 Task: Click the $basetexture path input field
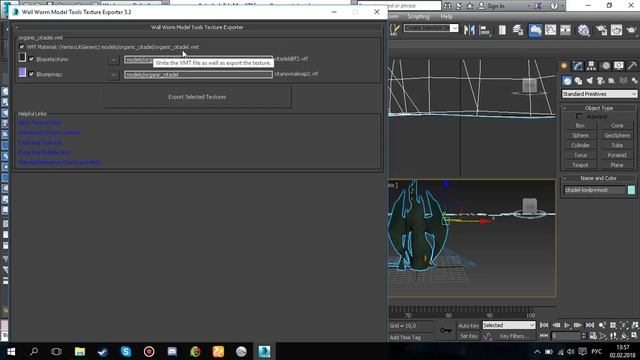point(198,60)
